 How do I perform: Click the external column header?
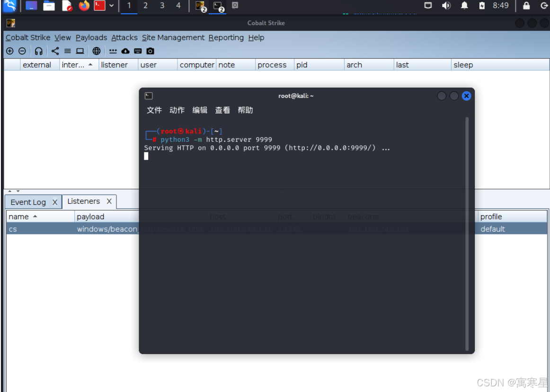pyautogui.click(x=39, y=65)
